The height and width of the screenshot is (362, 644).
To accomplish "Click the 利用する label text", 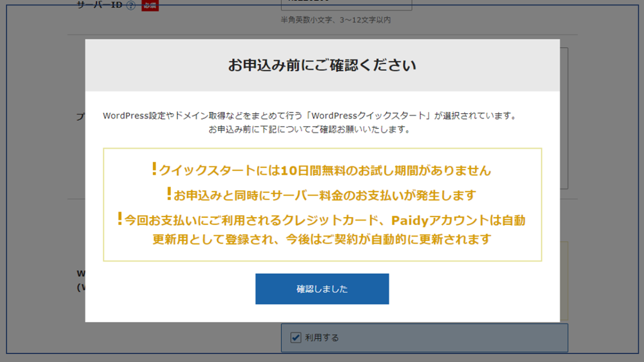I will point(322,338).
